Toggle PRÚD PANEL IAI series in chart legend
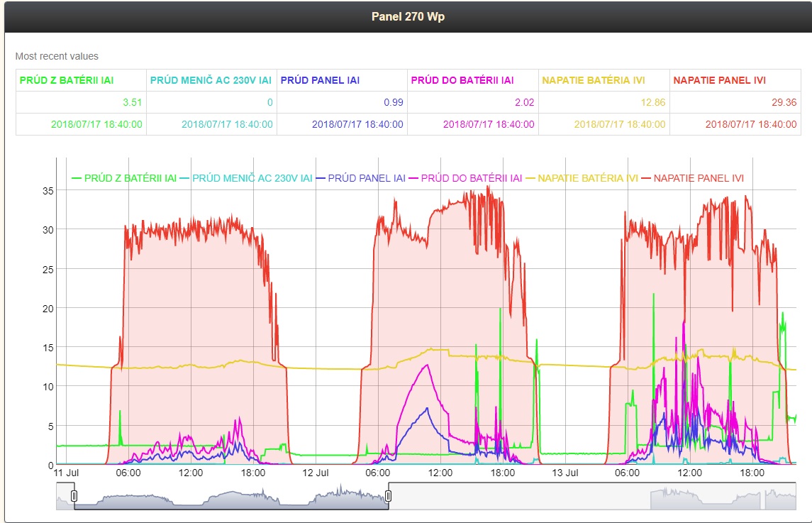This screenshot has height=523, width=812. tap(361, 178)
